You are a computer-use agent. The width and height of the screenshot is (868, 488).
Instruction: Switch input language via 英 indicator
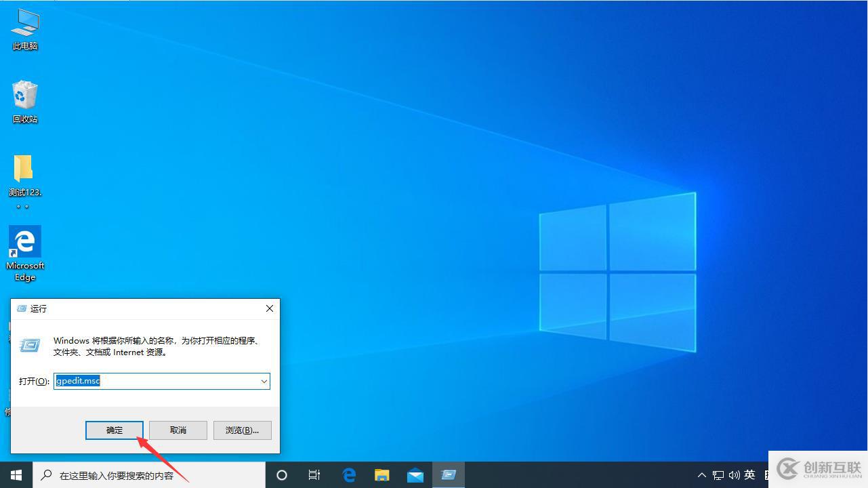pyautogui.click(x=749, y=475)
